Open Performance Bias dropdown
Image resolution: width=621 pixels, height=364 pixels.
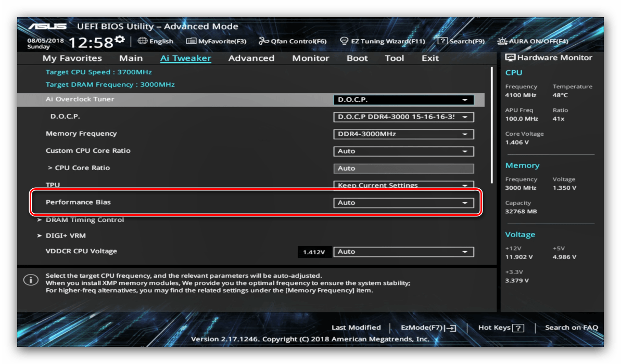pos(403,203)
